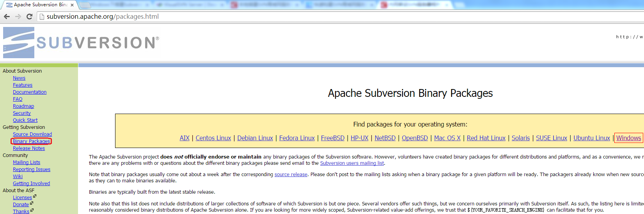Open the Mailing Lists link
Image resolution: width=644 pixels, height=214 pixels.
[27, 162]
